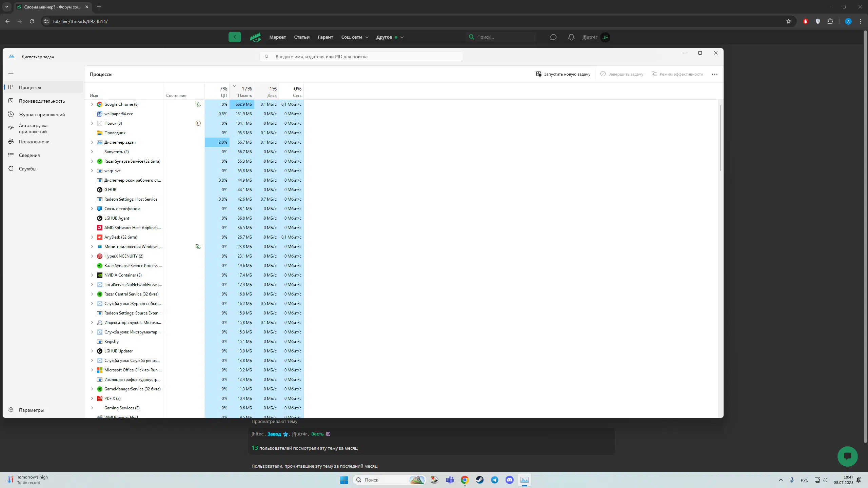This screenshot has width=868, height=488.
Task: Click the NVIDIA Container process icon
Action: click(x=100, y=275)
